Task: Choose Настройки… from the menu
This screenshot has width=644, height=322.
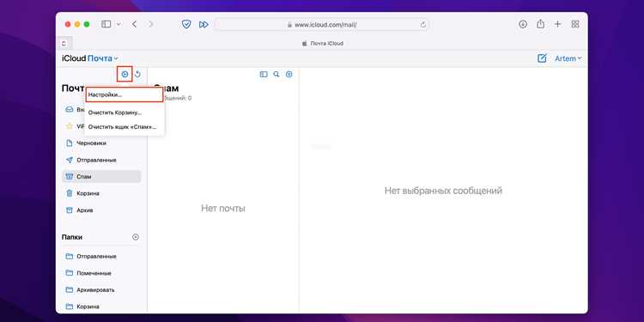Action: (x=125, y=94)
